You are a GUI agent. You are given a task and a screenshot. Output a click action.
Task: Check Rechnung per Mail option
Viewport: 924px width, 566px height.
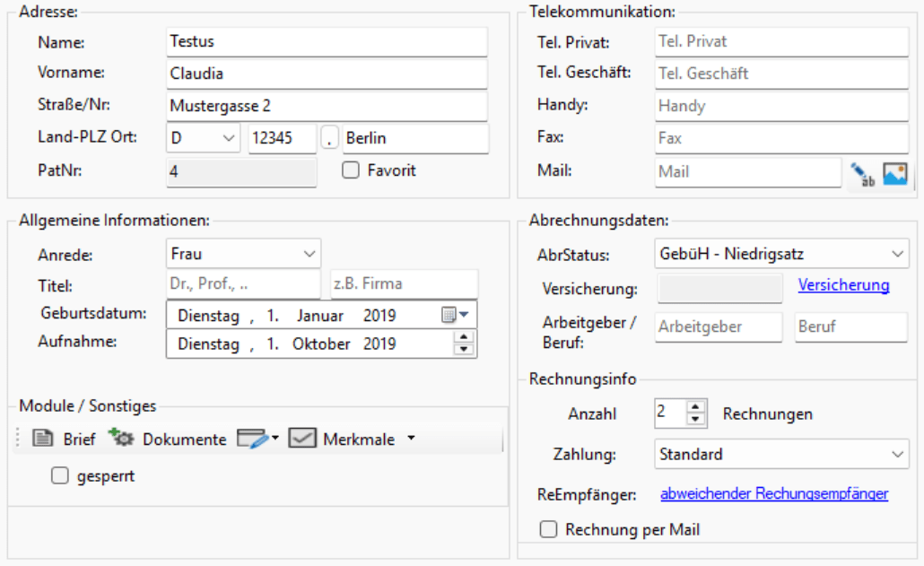pos(548,530)
